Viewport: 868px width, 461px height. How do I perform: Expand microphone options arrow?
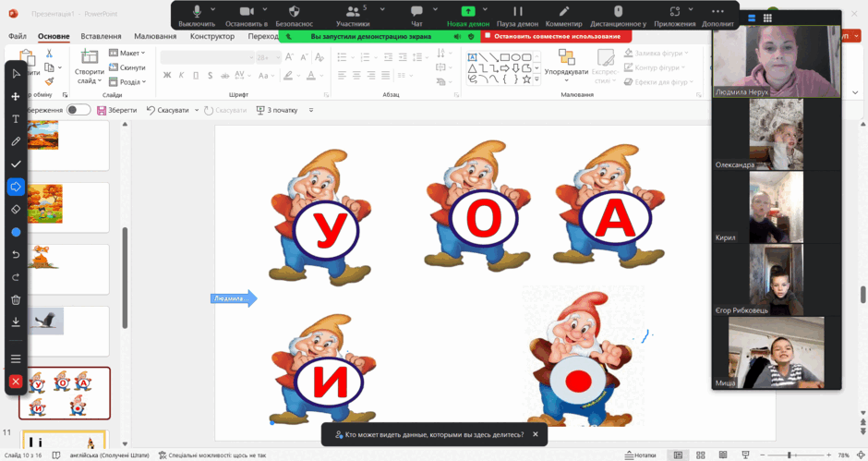click(x=212, y=9)
